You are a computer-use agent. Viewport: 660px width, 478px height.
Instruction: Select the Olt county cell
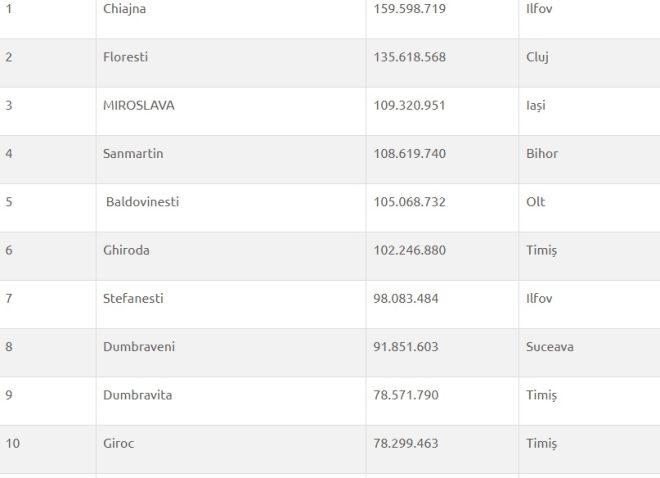click(x=536, y=202)
